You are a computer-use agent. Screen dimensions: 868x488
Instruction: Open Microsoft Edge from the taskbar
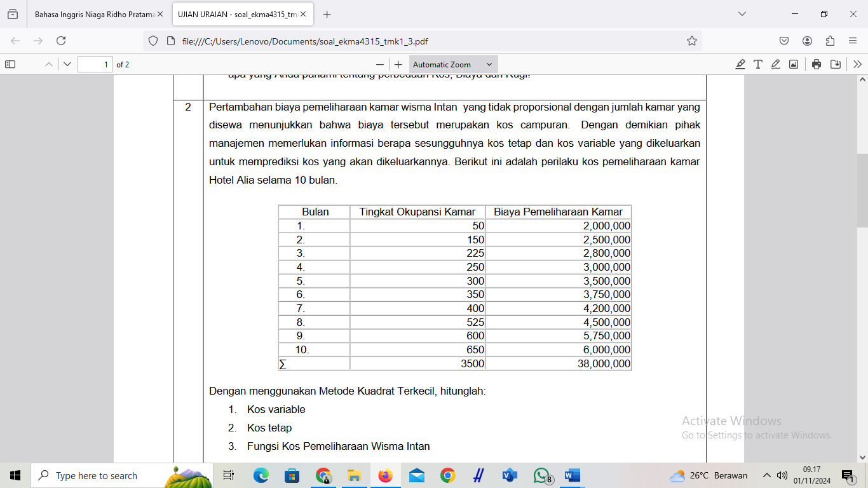tap(261, 475)
